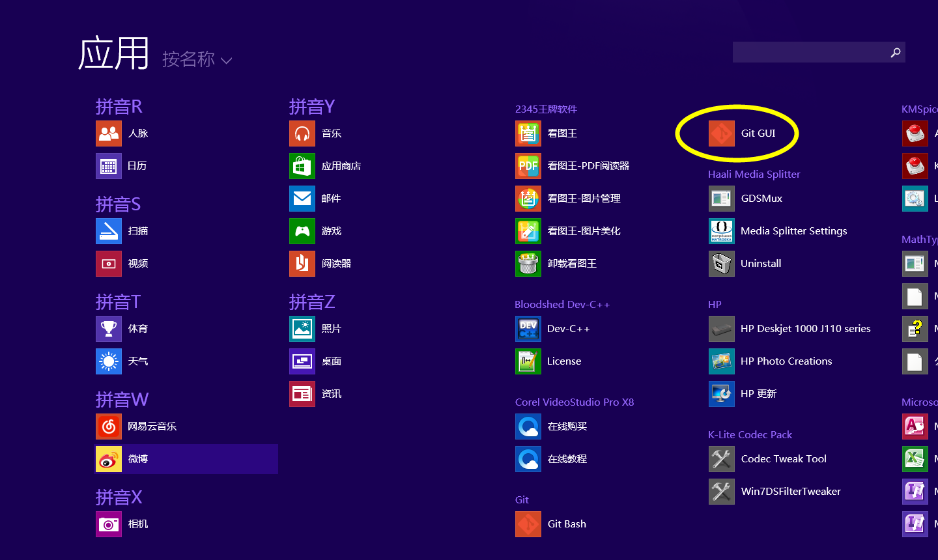Expand the 按名称 sort dropdown
Screen dimensions: 938x560
tap(197, 59)
